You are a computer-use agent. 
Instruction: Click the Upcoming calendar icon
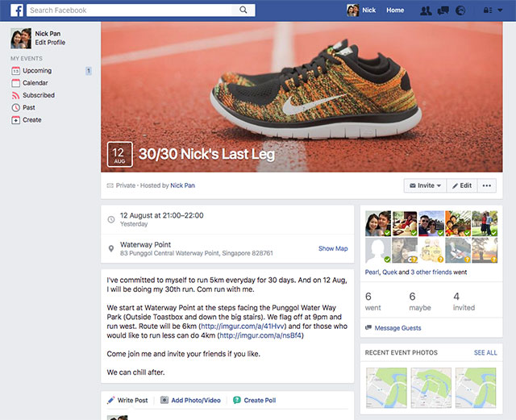pyautogui.click(x=15, y=71)
